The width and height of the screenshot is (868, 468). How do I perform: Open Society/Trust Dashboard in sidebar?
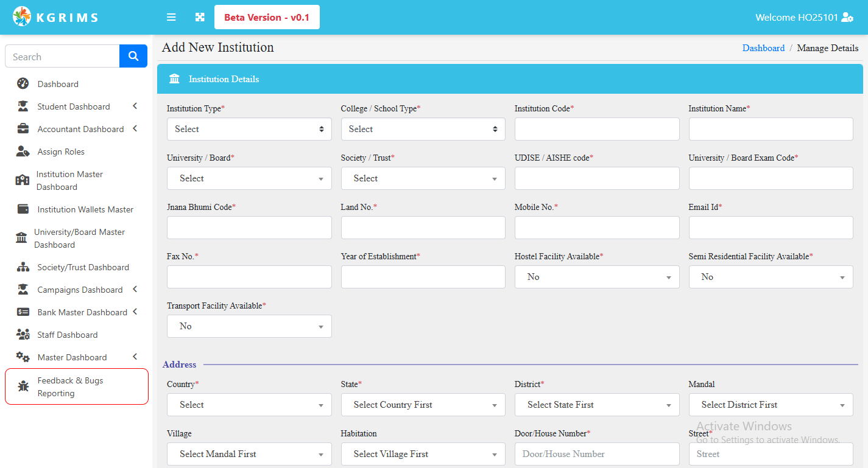coord(83,267)
